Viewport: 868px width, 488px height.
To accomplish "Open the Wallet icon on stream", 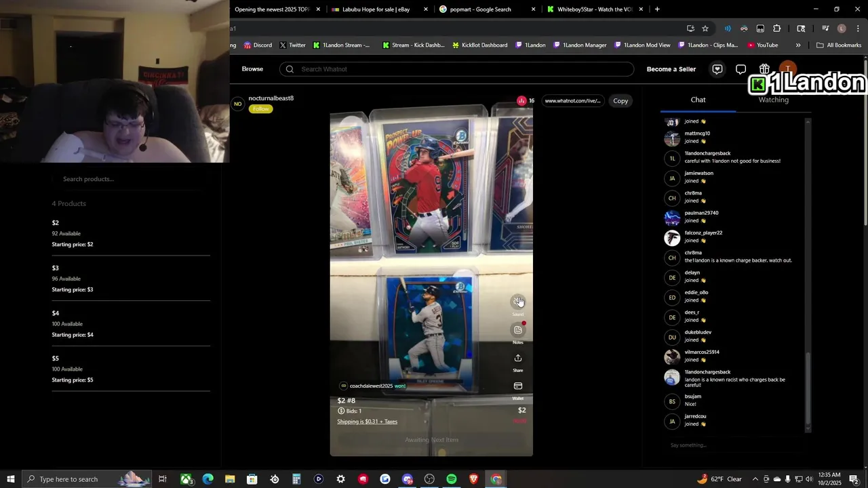I will [518, 386].
